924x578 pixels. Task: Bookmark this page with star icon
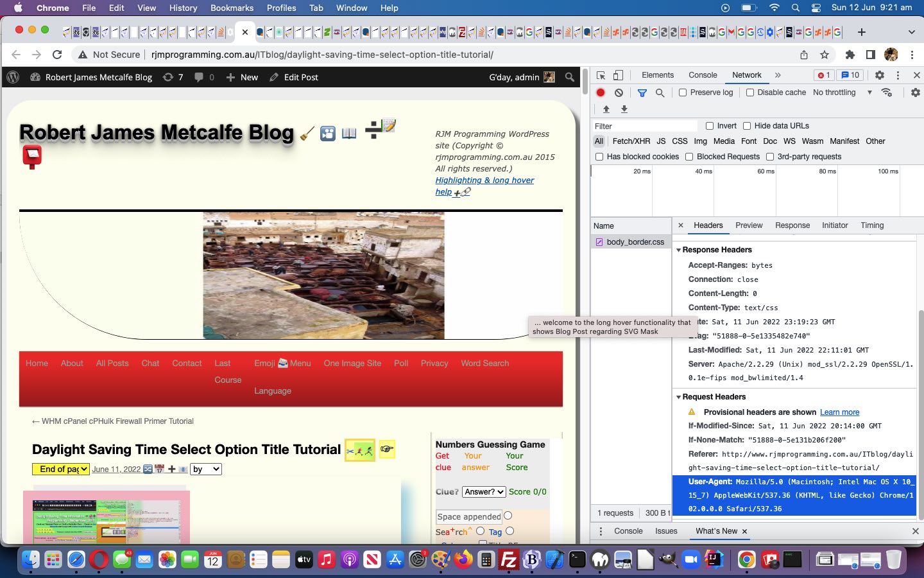pos(825,55)
